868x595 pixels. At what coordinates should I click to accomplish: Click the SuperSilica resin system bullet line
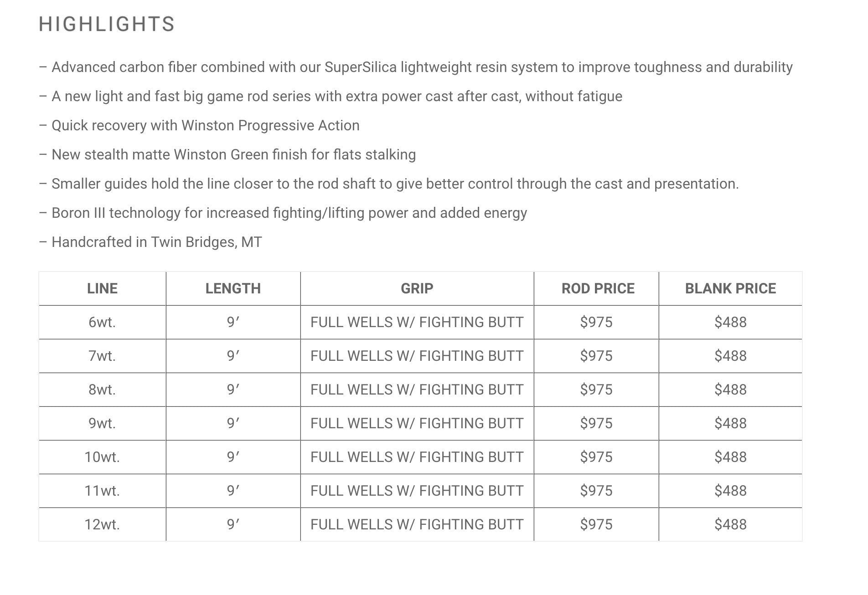(416, 67)
